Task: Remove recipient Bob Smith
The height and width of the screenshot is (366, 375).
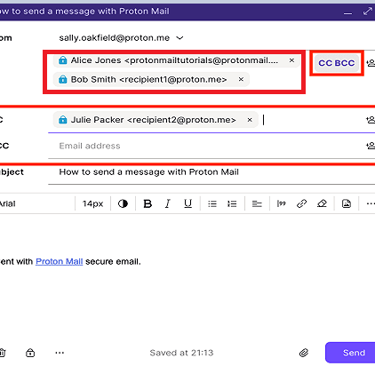Action: point(241,79)
